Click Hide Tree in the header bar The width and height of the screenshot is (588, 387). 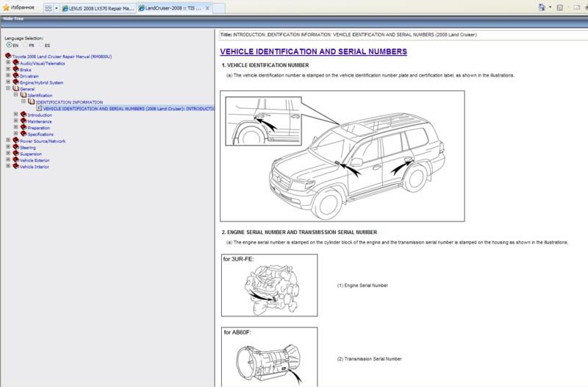pyautogui.click(x=13, y=19)
